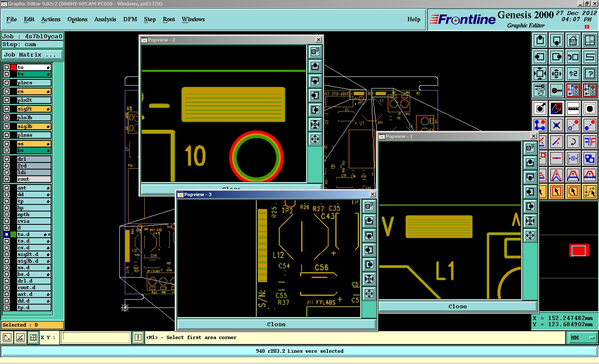Select the sig3b layer name
This screenshot has width=599, height=364.
[34, 126]
